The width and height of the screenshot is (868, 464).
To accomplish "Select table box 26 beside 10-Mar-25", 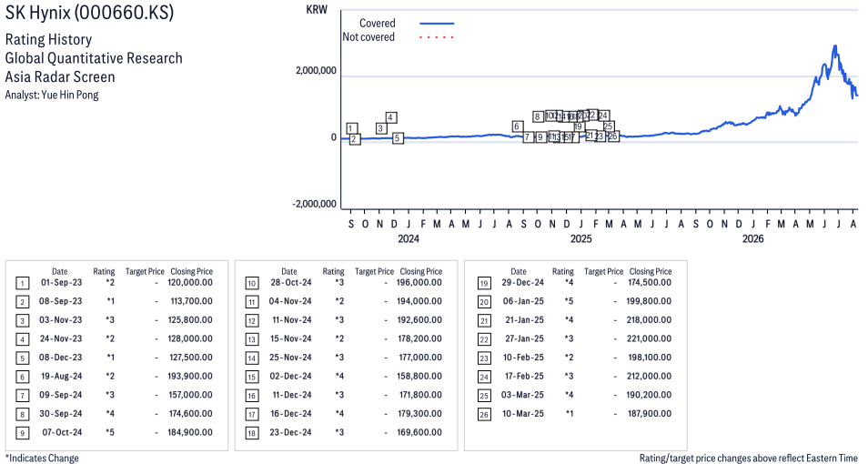I will [x=484, y=414].
